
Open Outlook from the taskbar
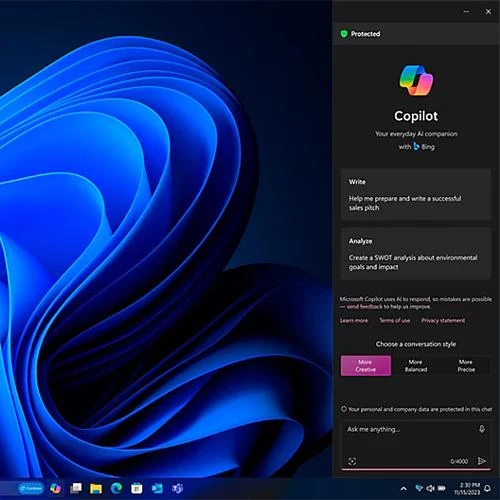coord(157,489)
